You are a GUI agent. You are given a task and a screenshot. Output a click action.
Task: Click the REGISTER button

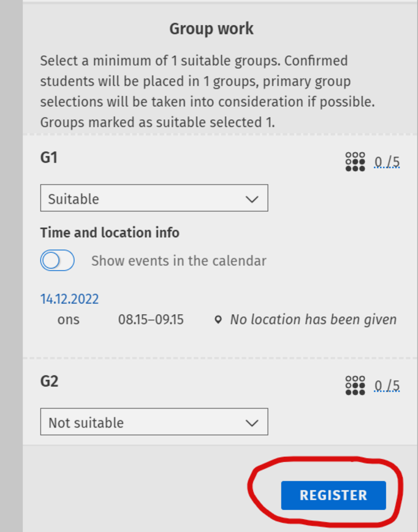click(333, 495)
